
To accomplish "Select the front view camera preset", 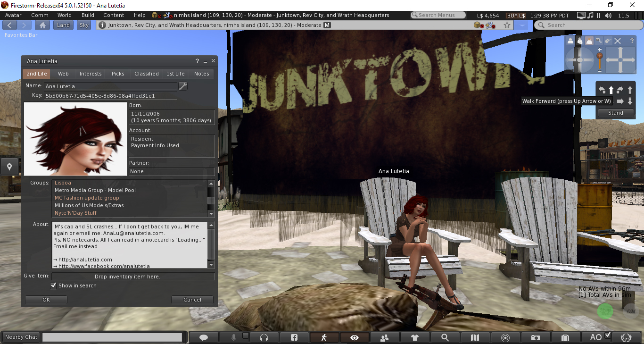I will [x=570, y=41].
